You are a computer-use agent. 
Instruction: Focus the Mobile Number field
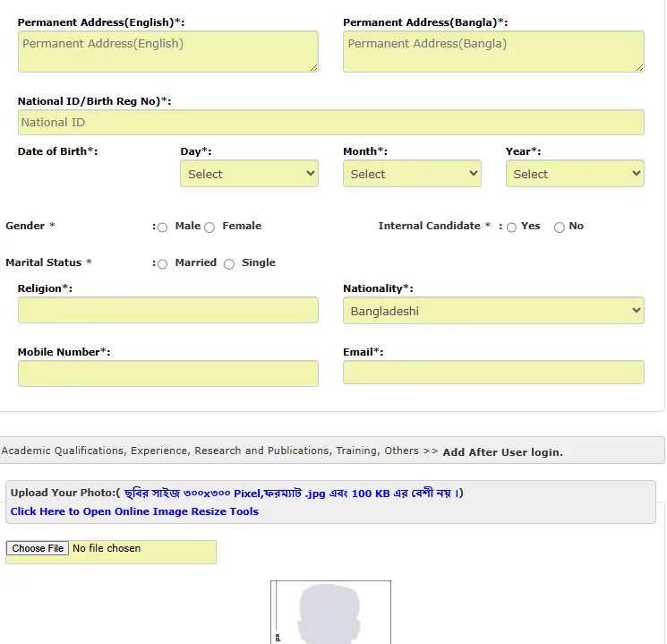coord(167,374)
